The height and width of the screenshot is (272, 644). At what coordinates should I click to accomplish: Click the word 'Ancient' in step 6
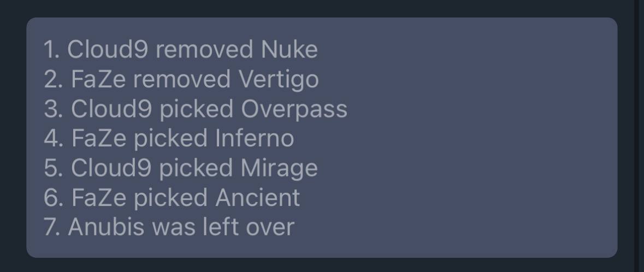pos(257,198)
